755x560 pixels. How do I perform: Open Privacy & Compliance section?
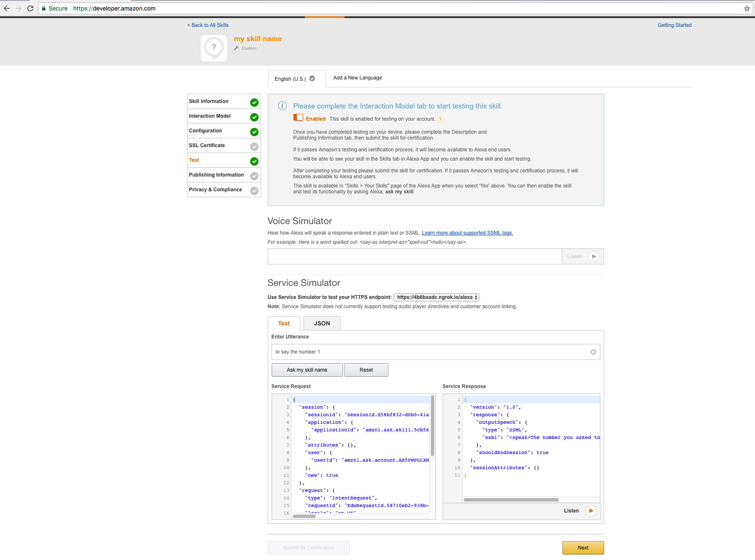click(224, 190)
